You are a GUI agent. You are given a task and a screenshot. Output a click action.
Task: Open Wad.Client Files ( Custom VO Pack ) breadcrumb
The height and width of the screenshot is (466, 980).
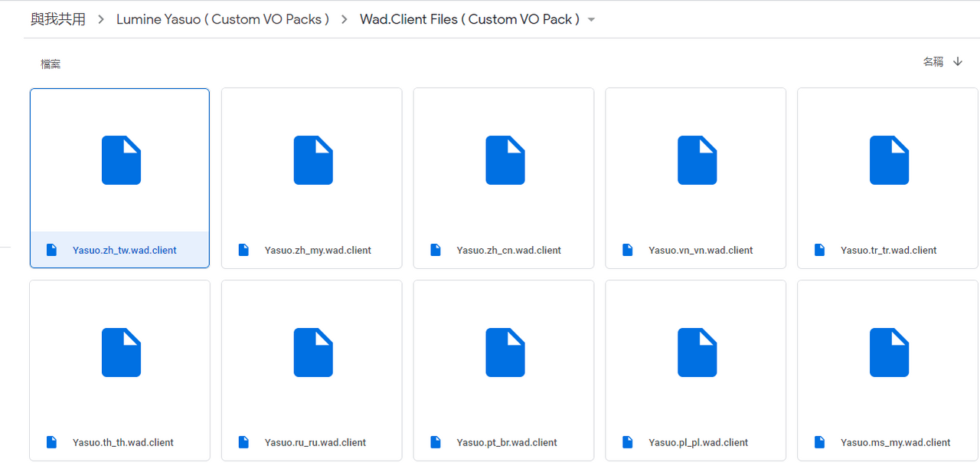pyautogui.click(x=469, y=19)
